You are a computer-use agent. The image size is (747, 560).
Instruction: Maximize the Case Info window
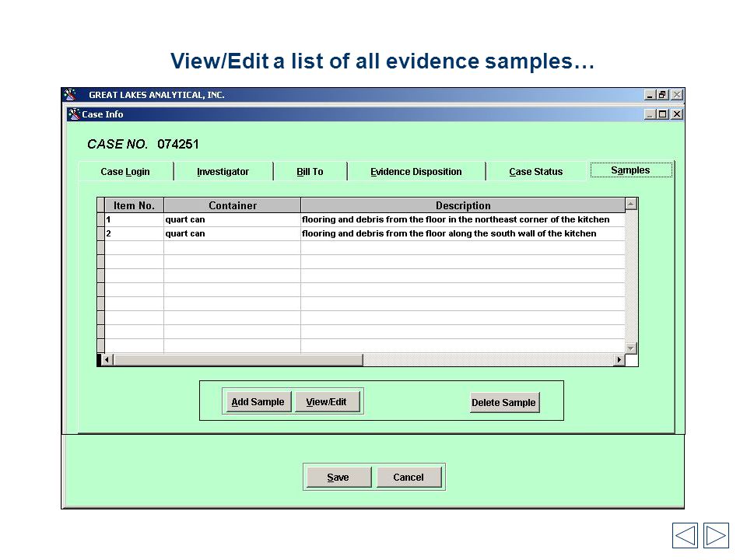[x=662, y=114]
